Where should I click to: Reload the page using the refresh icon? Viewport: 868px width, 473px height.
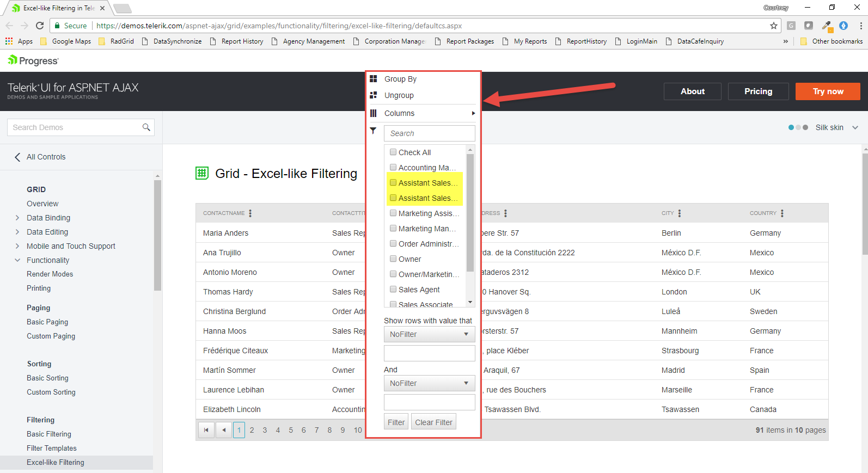pyautogui.click(x=40, y=26)
